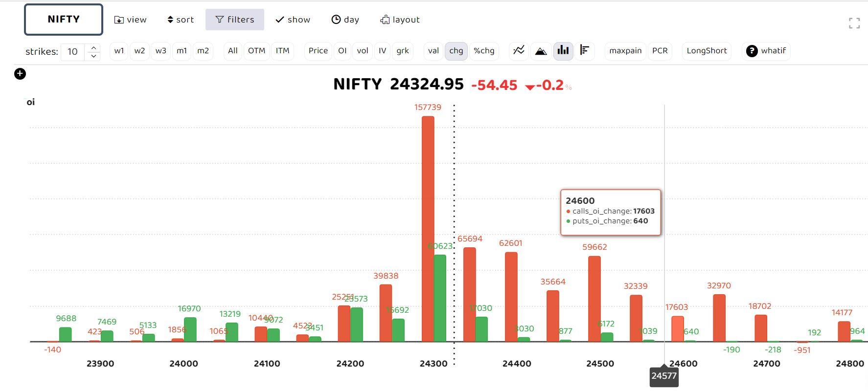The height and width of the screenshot is (391, 868).
Task: Click the maxpain button
Action: coord(625,51)
